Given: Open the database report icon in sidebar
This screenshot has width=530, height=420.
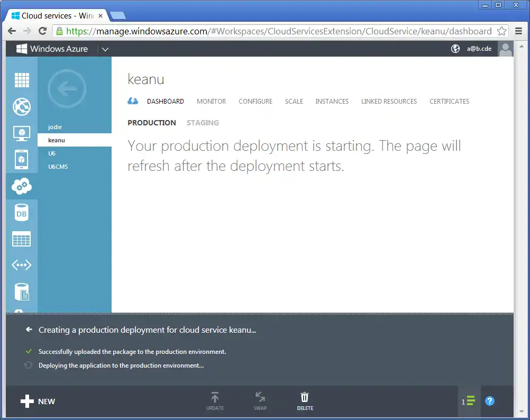Looking at the screenshot, I should [x=22, y=292].
